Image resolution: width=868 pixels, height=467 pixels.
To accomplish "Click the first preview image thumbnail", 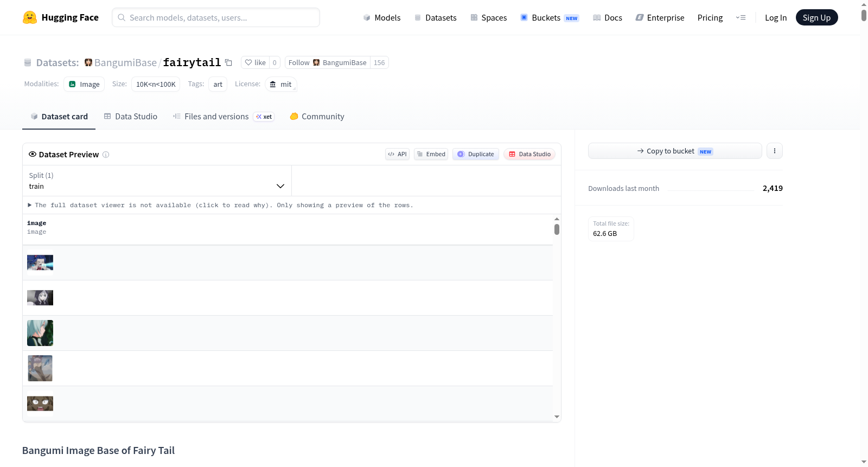I will click(x=40, y=263).
